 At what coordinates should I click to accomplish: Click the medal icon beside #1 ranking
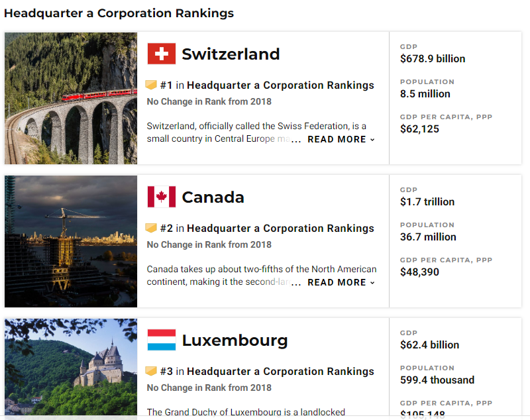[151, 85]
